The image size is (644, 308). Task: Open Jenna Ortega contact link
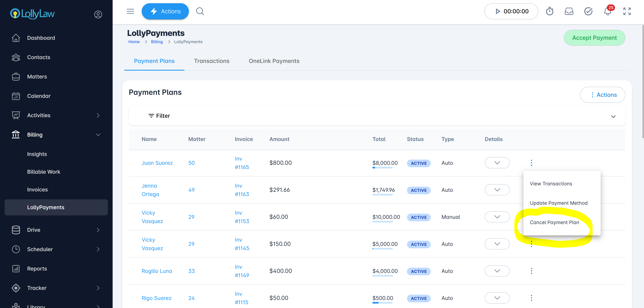click(150, 190)
